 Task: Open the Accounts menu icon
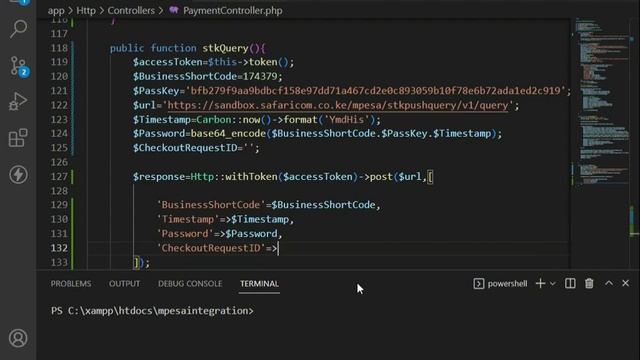point(18,338)
